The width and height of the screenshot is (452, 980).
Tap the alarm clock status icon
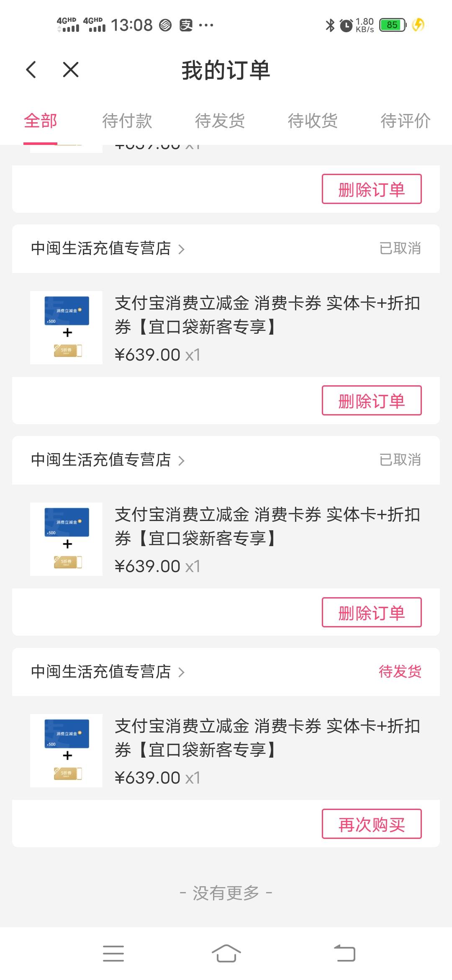point(346,26)
